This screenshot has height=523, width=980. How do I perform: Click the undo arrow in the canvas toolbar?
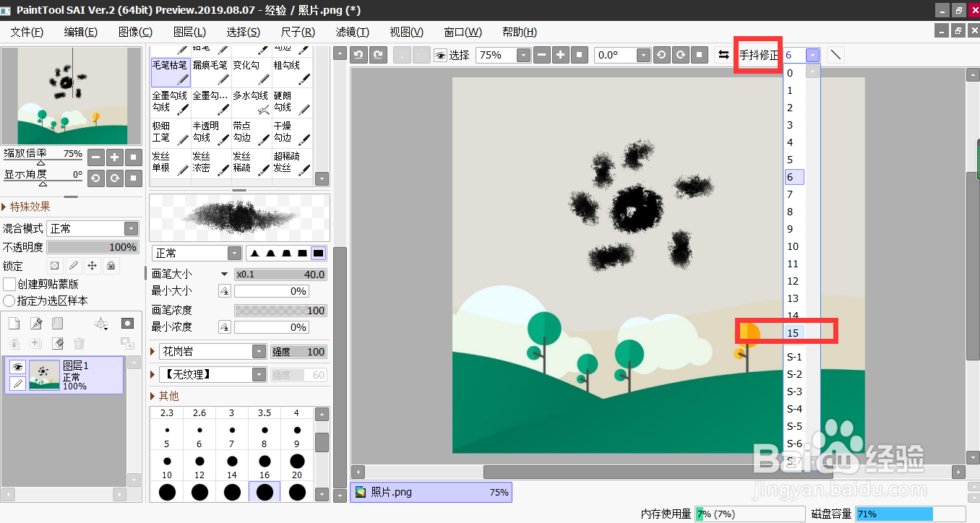[358, 55]
